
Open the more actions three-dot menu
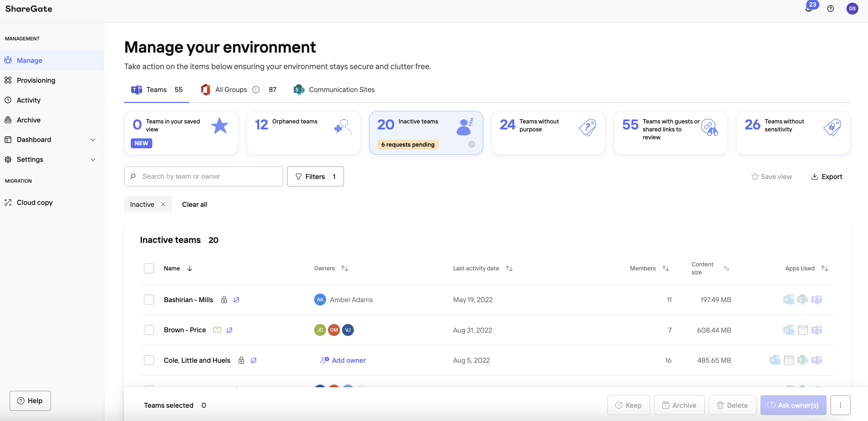[x=840, y=405]
